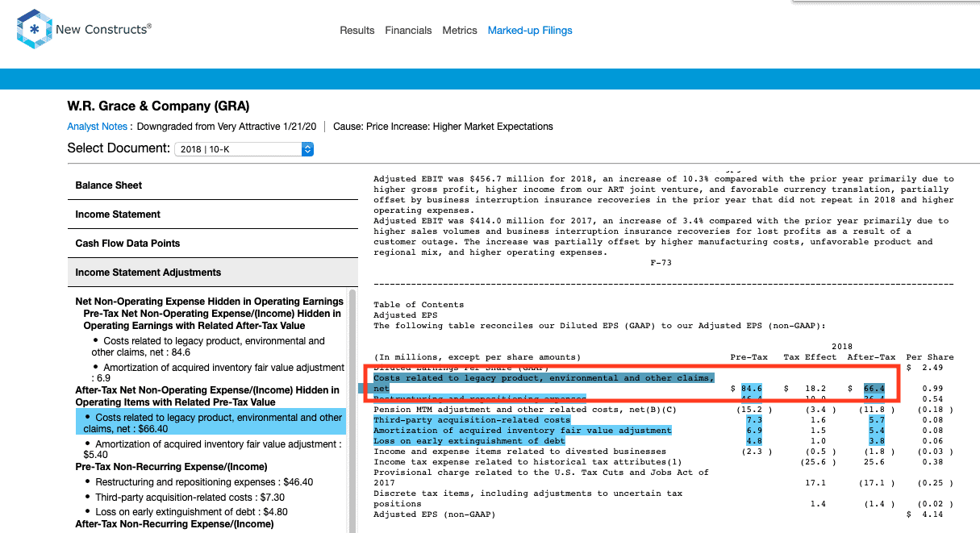Click the W.R. Grace & Company (GRA) heading
Screen dimensions: 980x533
point(159,106)
